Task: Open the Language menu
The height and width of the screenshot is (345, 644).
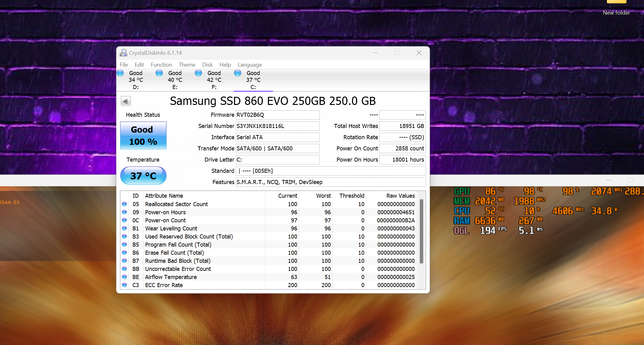Action: pyautogui.click(x=250, y=65)
